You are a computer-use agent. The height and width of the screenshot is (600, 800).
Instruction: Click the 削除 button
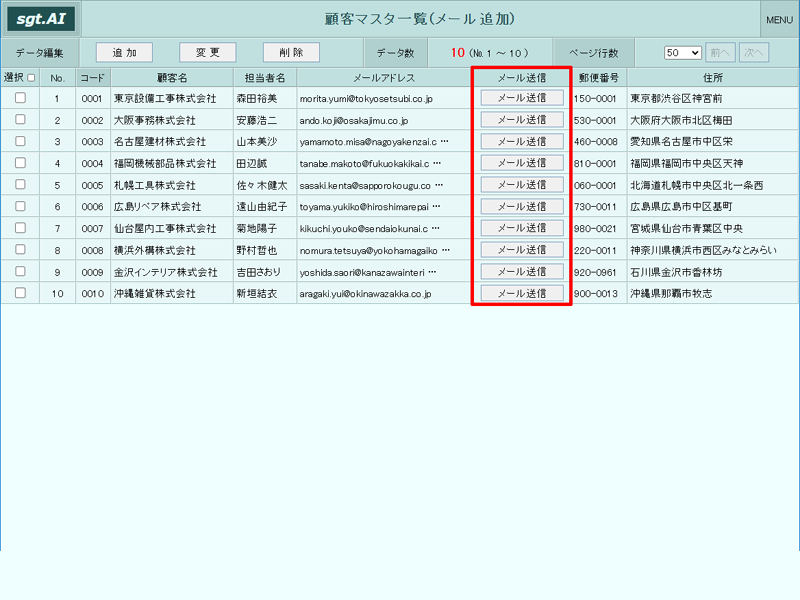coord(291,52)
